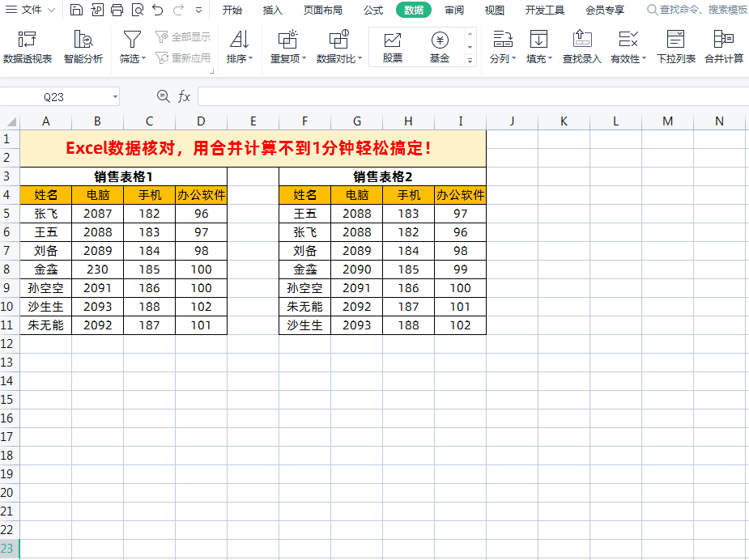Switch to the 插入 tab
This screenshot has height=560, width=749.
click(272, 10)
